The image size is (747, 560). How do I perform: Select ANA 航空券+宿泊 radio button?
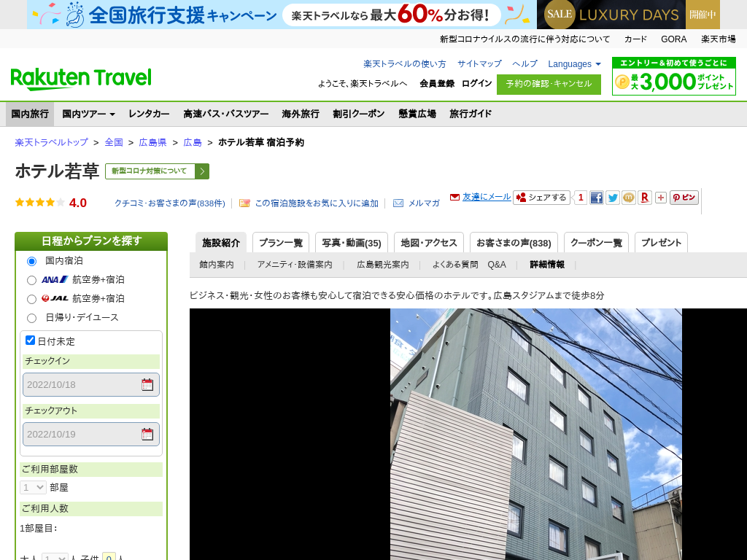[31, 280]
